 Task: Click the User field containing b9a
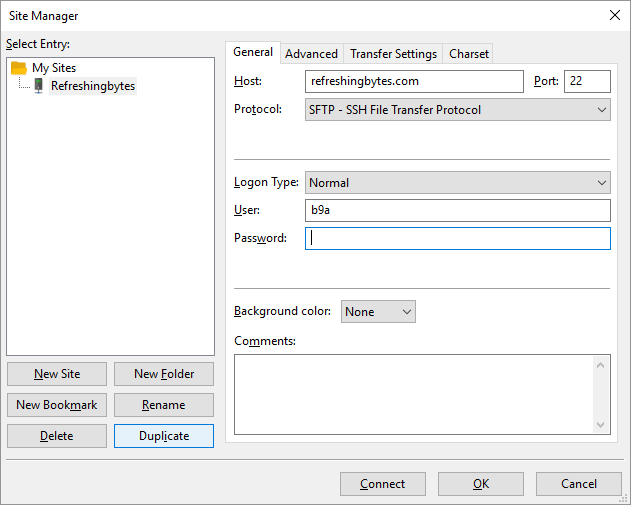458,210
